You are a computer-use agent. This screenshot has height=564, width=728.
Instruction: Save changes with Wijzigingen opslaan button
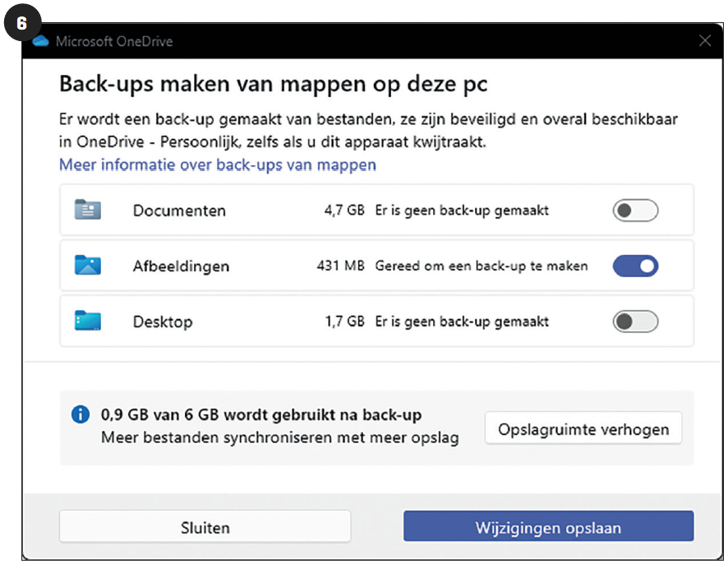pos(548,527)
